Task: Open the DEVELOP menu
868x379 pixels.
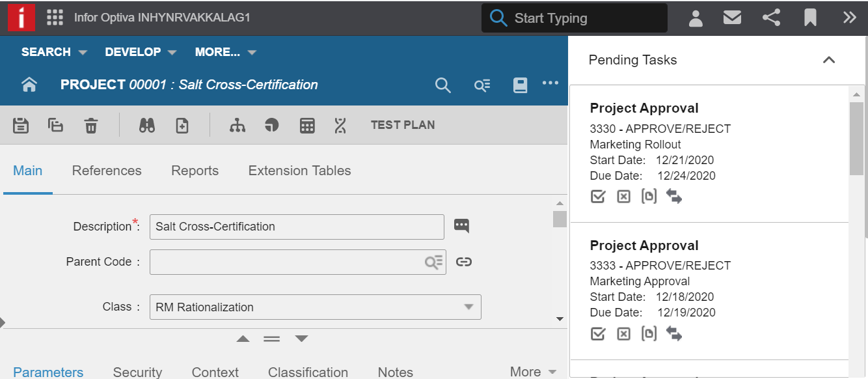Action: pyautogui.click(x=134, y=51)
